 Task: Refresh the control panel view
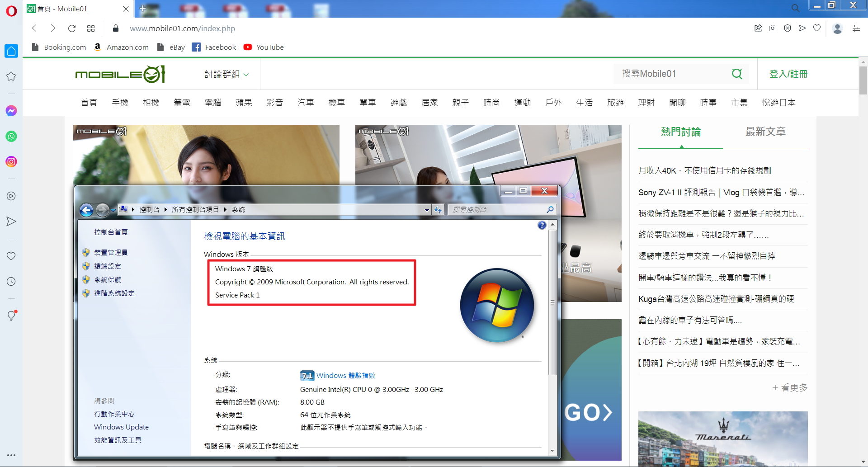point(438,209)
